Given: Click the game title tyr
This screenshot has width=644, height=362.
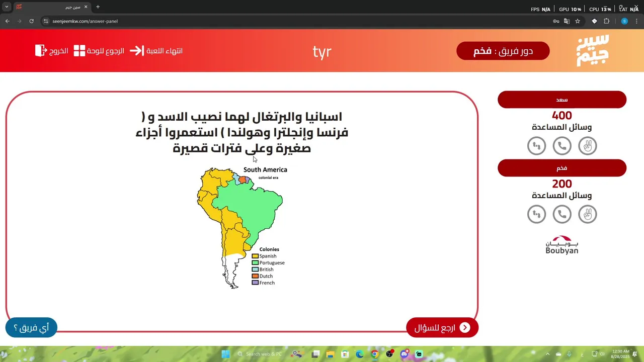Looking at the screenshot, I should (x=322, y=52).
